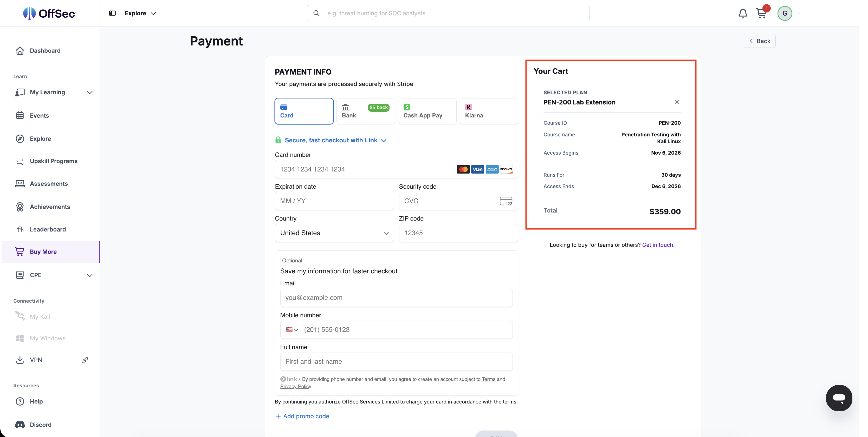Click the Dec 6, 2026 access end date

(666, 186)
